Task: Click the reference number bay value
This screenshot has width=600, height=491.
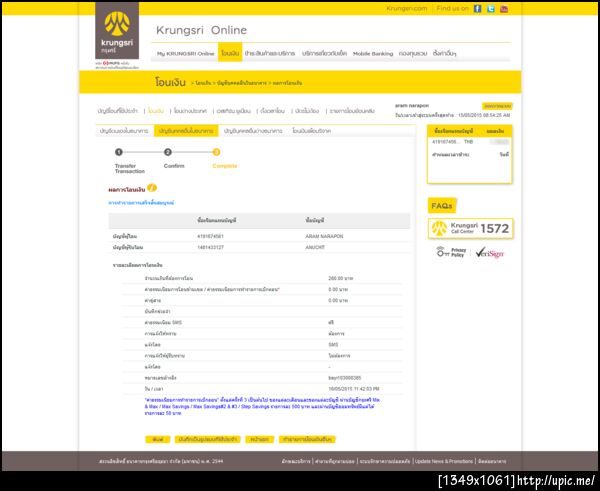Action: 344,378
